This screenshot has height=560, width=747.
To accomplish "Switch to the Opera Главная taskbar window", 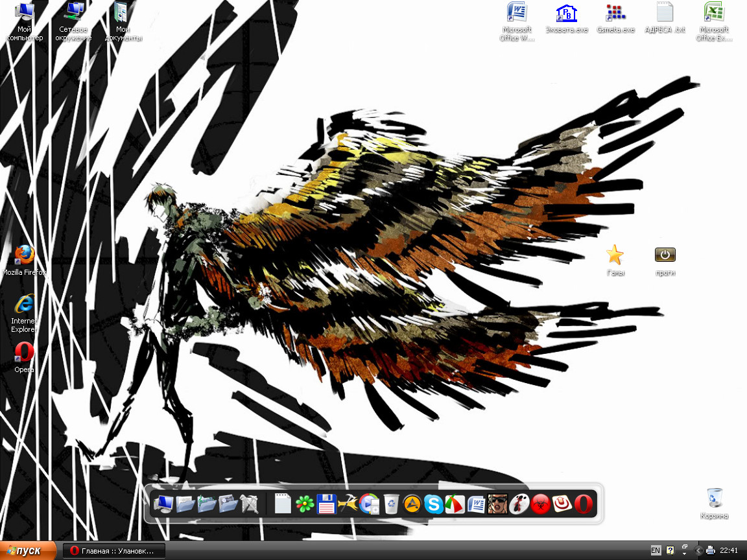I will click(x=114, y=551).
